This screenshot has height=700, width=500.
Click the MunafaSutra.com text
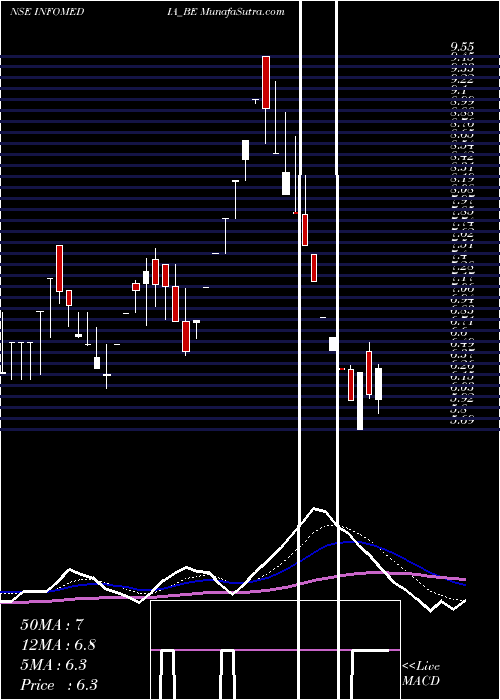pos(242,12)
